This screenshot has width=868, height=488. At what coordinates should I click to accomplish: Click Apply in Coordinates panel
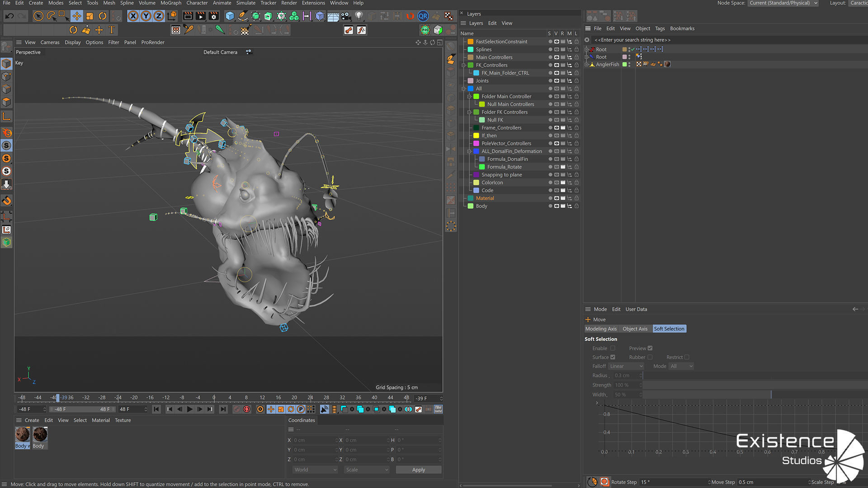pos(419,470)
